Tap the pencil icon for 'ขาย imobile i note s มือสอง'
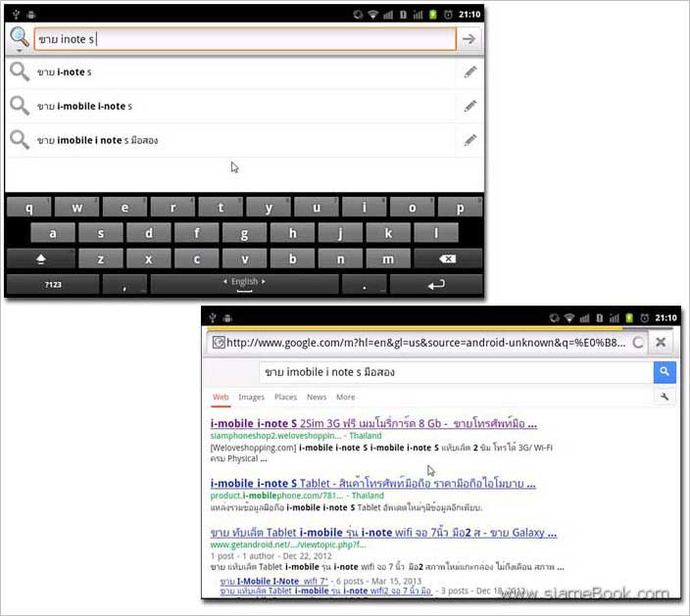Image resolution: width=690 pixels, height=616 pixels. coord(470,140)
